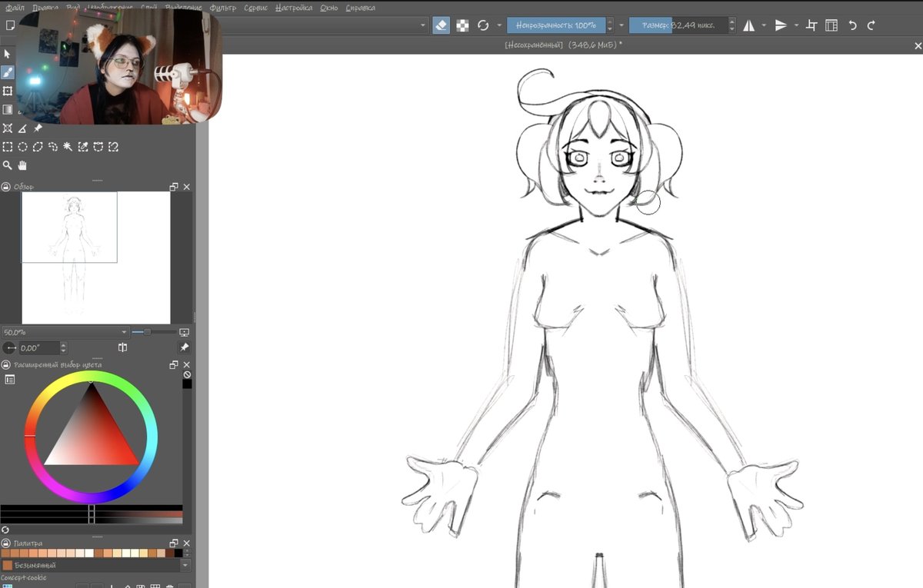Open the Фильтр menu
This screenshot has width=923, height=588.
223,8
